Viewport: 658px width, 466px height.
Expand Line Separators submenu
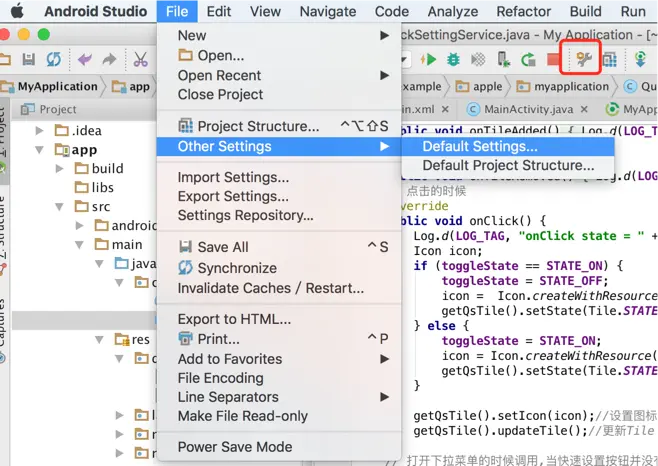[279, 397]
